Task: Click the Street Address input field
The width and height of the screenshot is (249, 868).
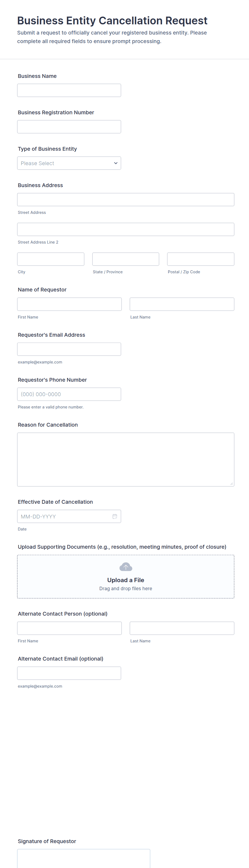Action: point(126,199)
